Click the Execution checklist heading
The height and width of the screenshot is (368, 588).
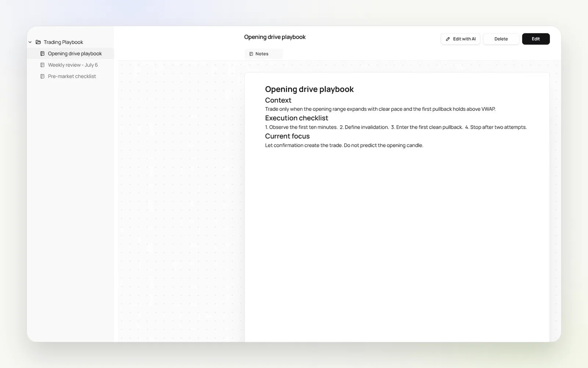[297, 118]
